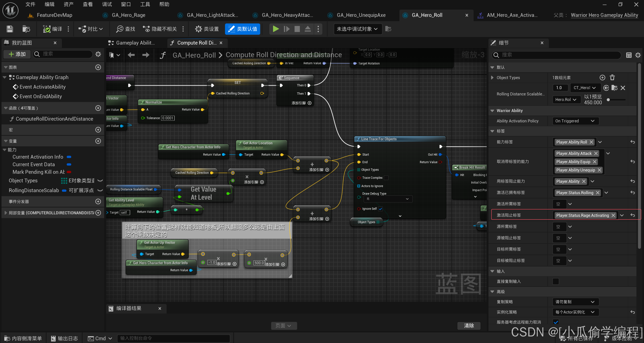Click the Normalize node icon
644x343 pixels.
(x=143, y=102)
